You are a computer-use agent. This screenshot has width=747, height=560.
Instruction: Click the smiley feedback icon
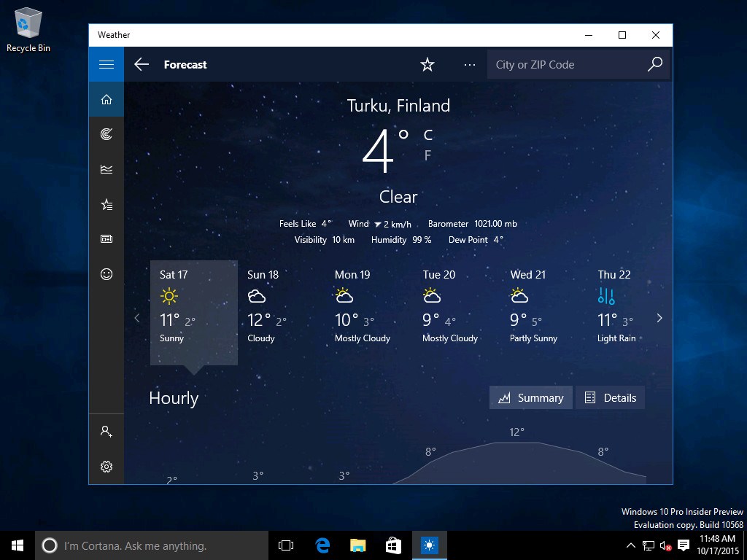click(x=107, y=274)
